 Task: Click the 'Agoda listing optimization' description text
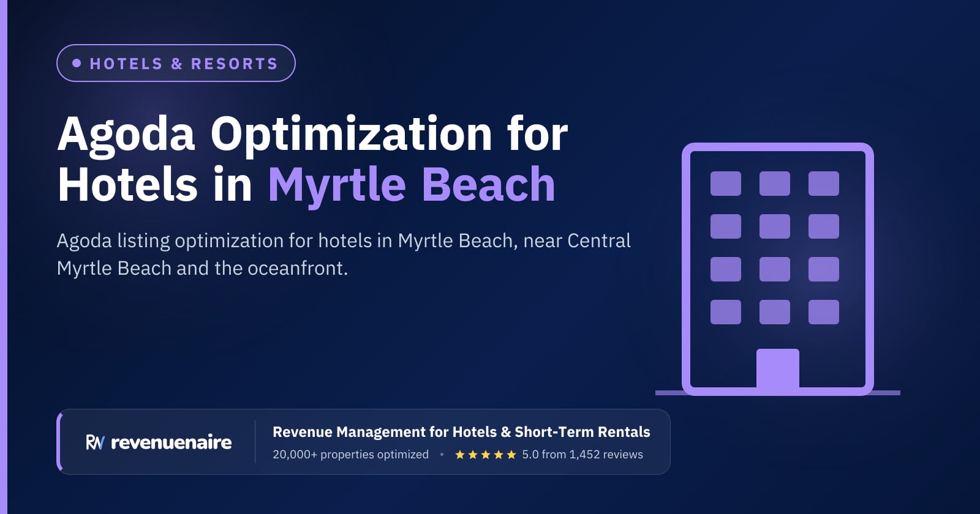pyautogui.click(x=344, y=254)
